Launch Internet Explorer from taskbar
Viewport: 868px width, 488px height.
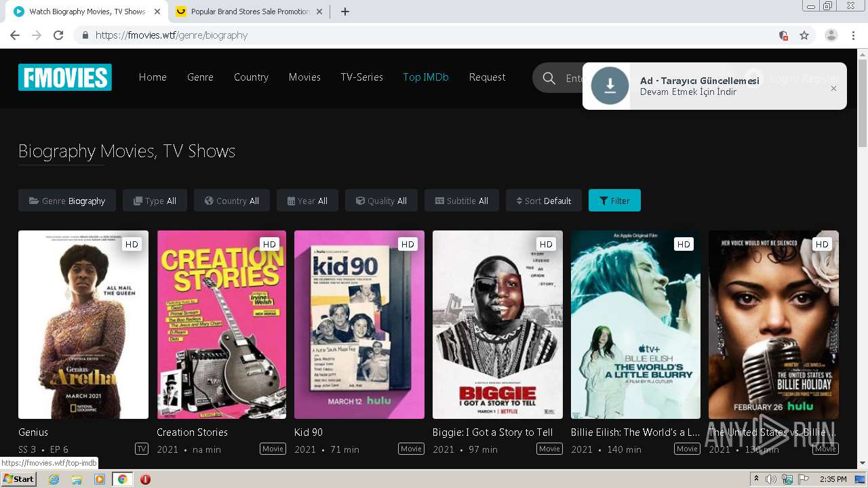(54, 479)
